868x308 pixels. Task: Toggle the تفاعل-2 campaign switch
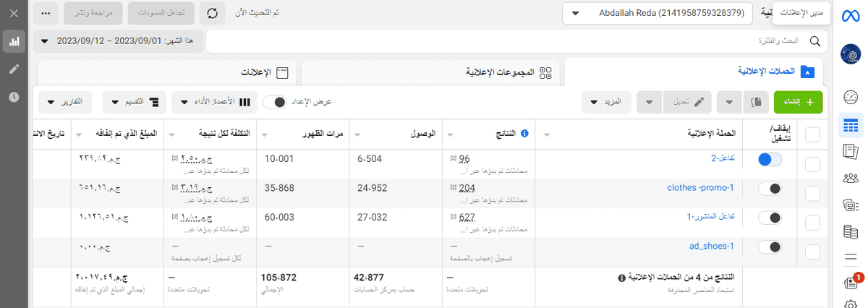(770, 161)
